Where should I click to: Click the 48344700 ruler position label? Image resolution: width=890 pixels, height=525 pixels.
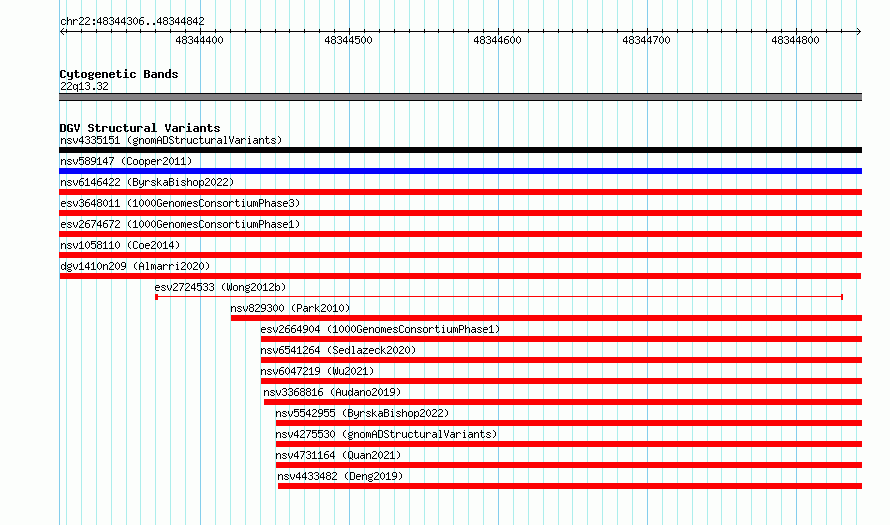click(x=646, y=40)
